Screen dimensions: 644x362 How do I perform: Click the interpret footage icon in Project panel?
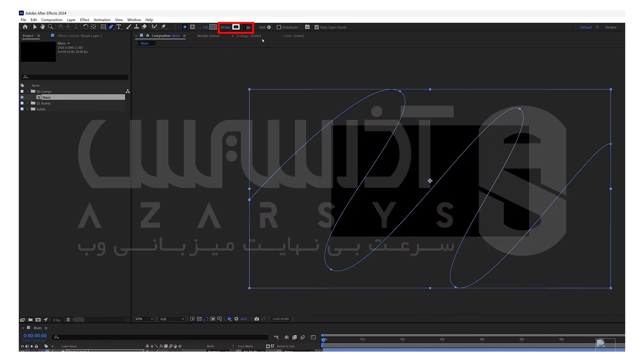(22, 320)
